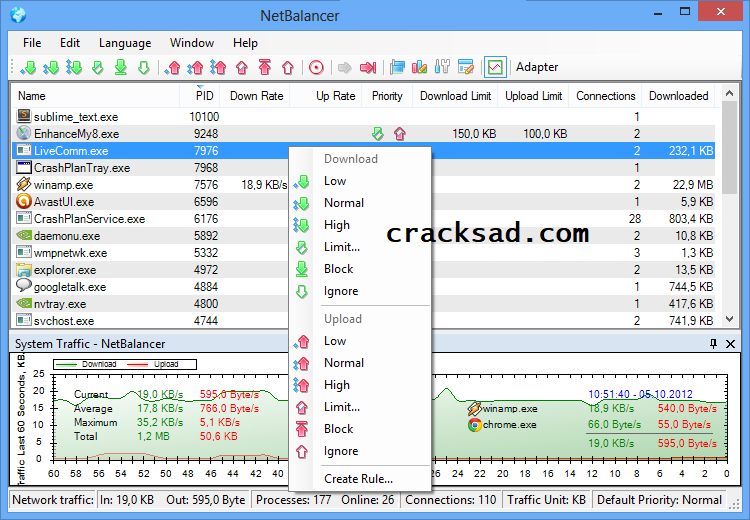The image size is (750, 520).
Task: Click the Default Priority: Normal status entry
Action: pos(659,500)
